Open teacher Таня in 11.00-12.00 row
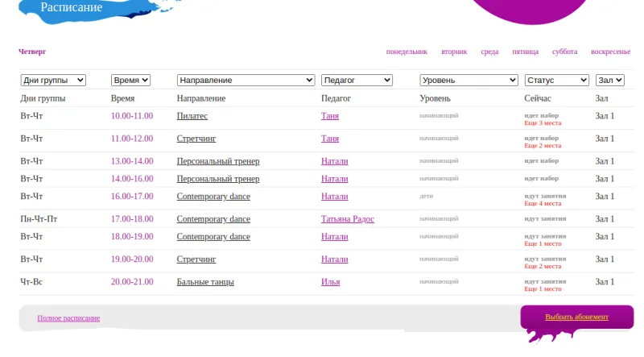Image resolution: width=644 pixels, height=357 pixels. 330,139
